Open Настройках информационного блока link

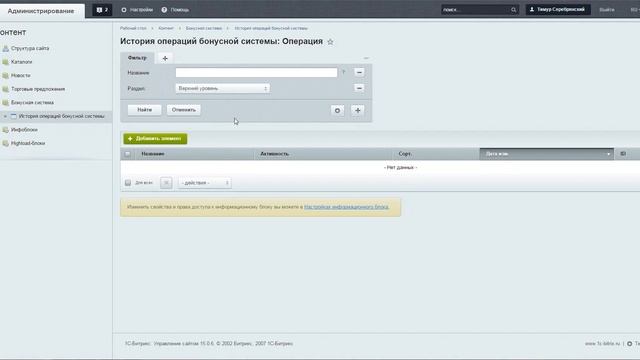click(346, 207)
